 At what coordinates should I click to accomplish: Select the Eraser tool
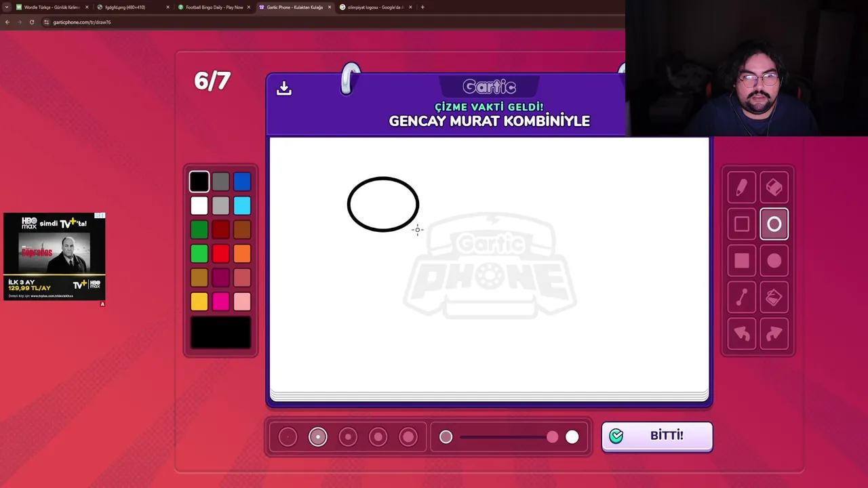pos(774,188)
